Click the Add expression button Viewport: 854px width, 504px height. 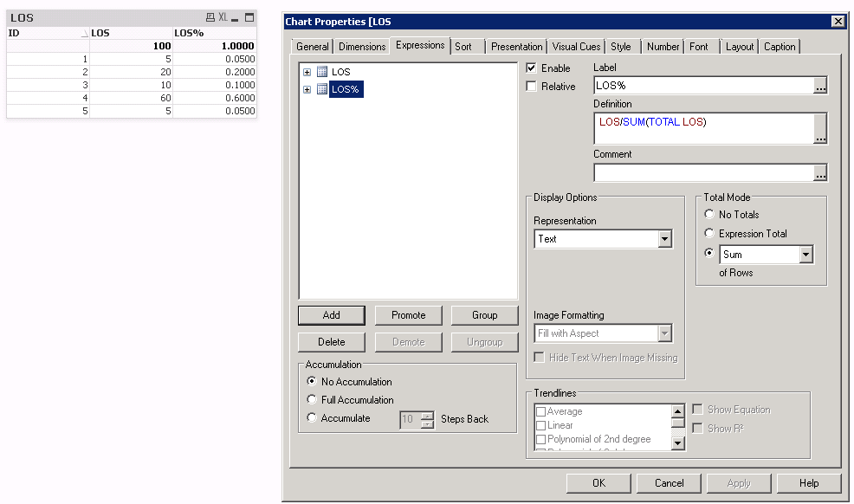331,315
